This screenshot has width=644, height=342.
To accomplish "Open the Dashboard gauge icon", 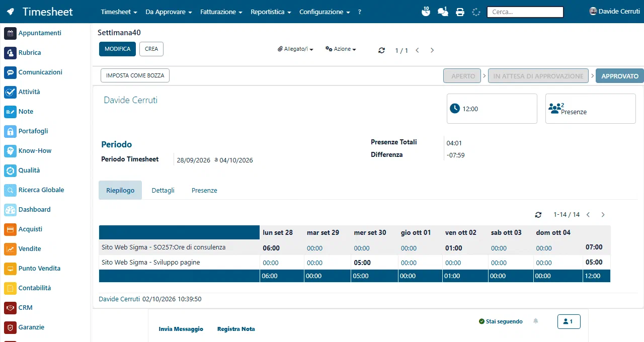I will [11, 210].
